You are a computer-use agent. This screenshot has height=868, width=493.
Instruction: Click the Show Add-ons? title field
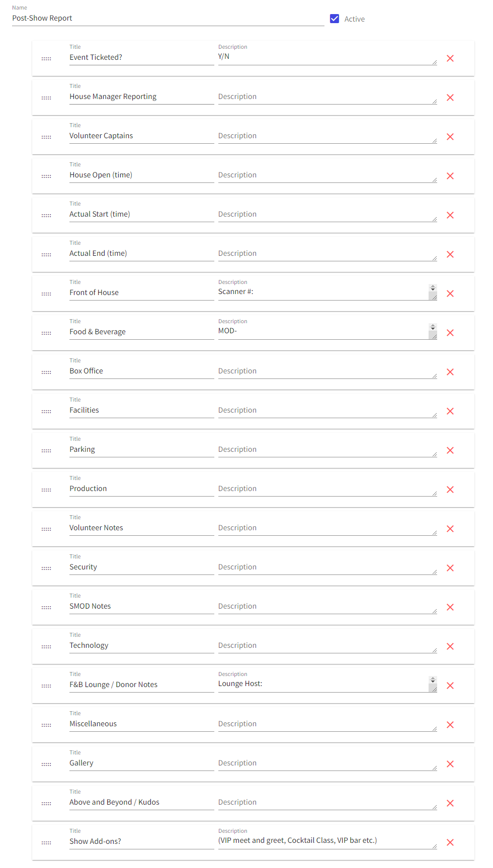coord(141,841)
